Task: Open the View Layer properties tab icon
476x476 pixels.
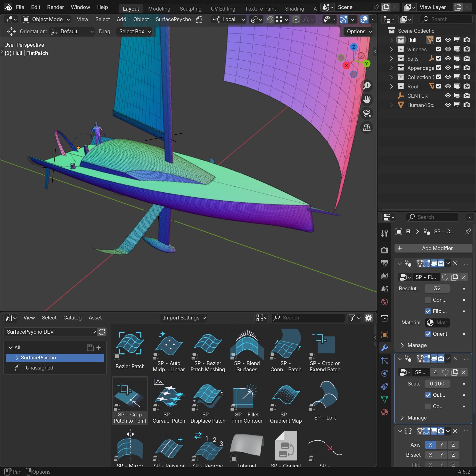Action: (384, 276)
